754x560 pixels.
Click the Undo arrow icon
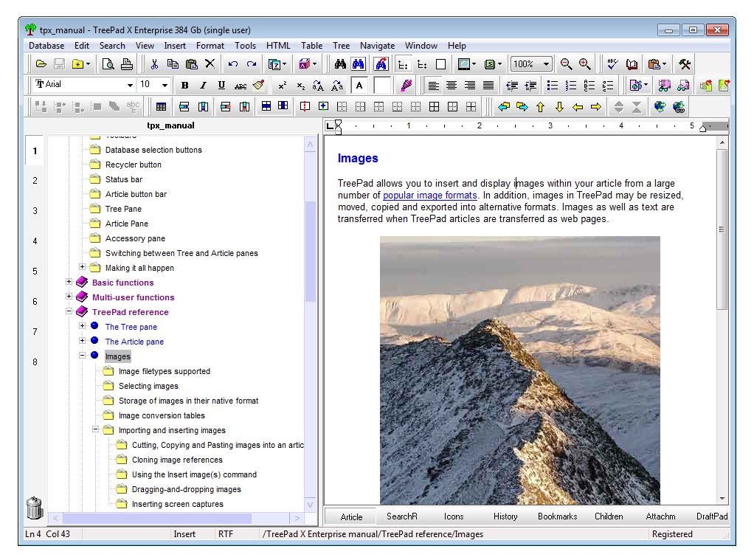233,64
